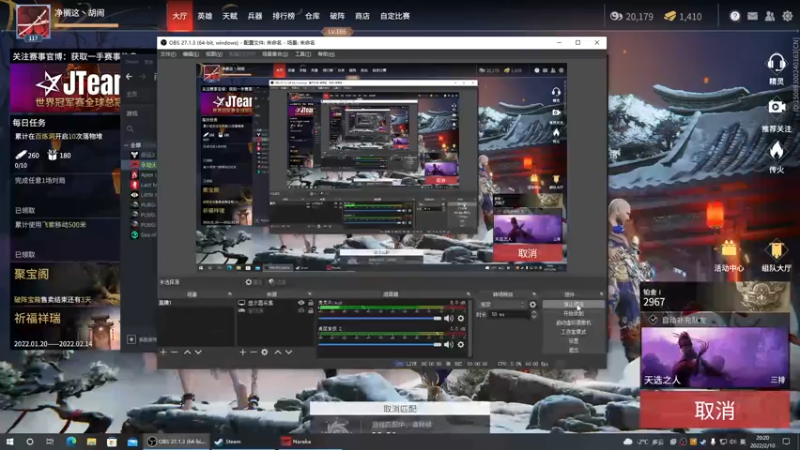
Task: Open the game mail envelope icon
Action: [753, 16]
